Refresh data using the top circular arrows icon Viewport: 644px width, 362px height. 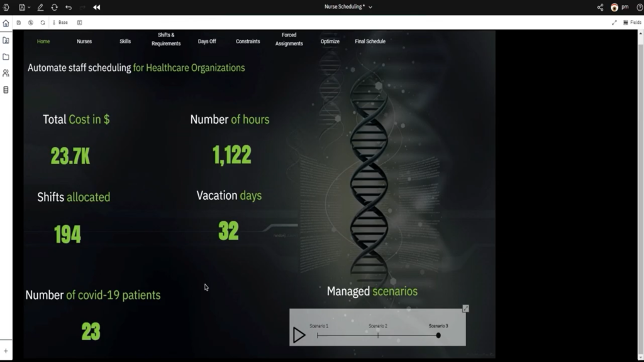pos(54,8)
